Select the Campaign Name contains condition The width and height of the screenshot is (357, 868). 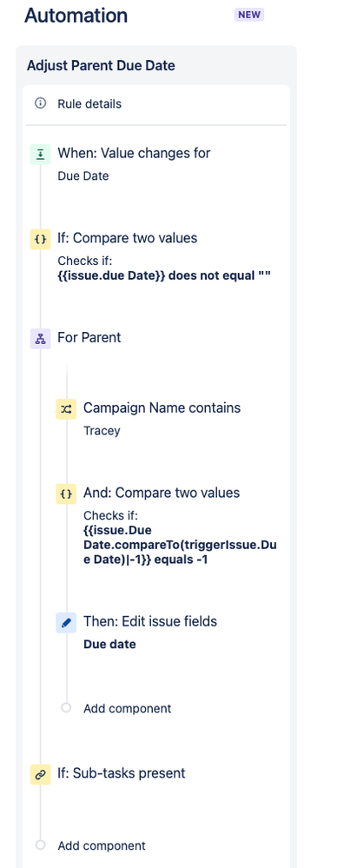pos(169,419)
